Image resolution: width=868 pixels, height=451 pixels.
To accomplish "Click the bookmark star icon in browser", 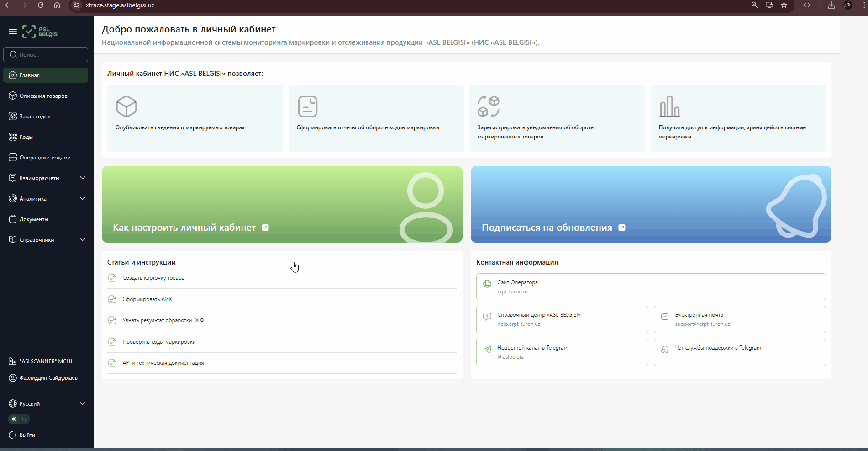I will tap(784, 5).
